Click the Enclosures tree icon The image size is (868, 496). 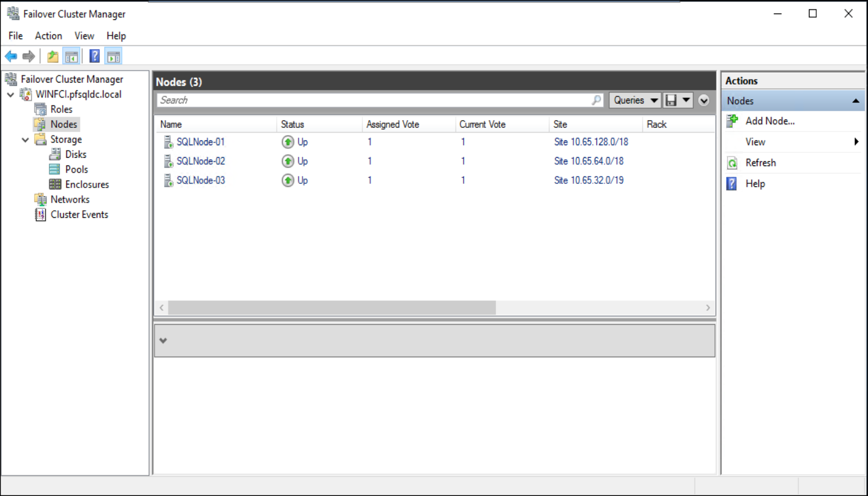tap(55, 184)
